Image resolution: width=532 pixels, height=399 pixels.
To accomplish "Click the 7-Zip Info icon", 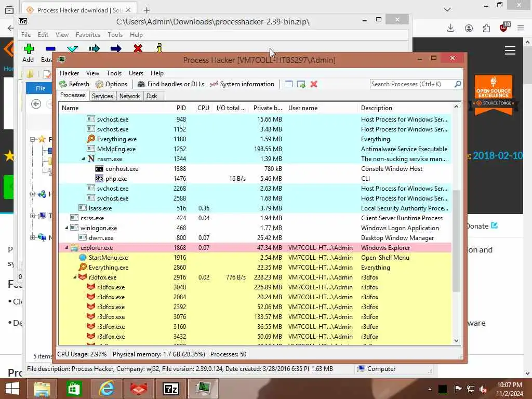I will point(159,48).
